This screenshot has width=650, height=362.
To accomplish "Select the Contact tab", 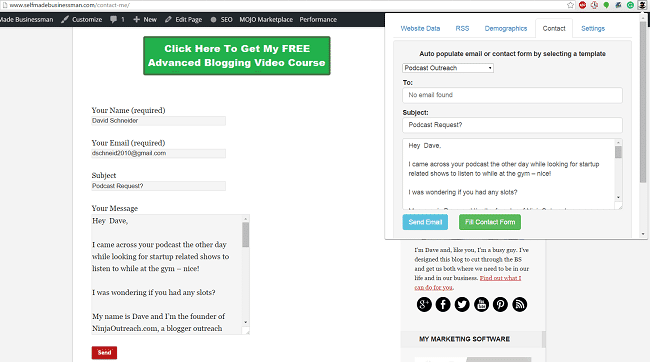I will pyautogui.click(x=554, y=29).
